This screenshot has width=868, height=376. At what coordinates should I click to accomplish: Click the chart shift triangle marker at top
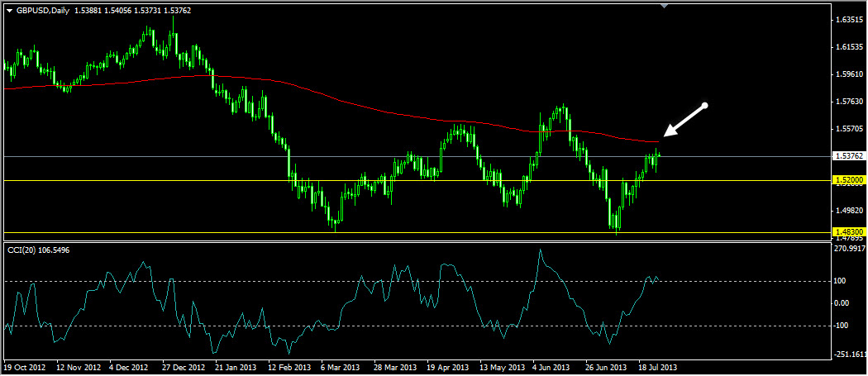point(664,6)
